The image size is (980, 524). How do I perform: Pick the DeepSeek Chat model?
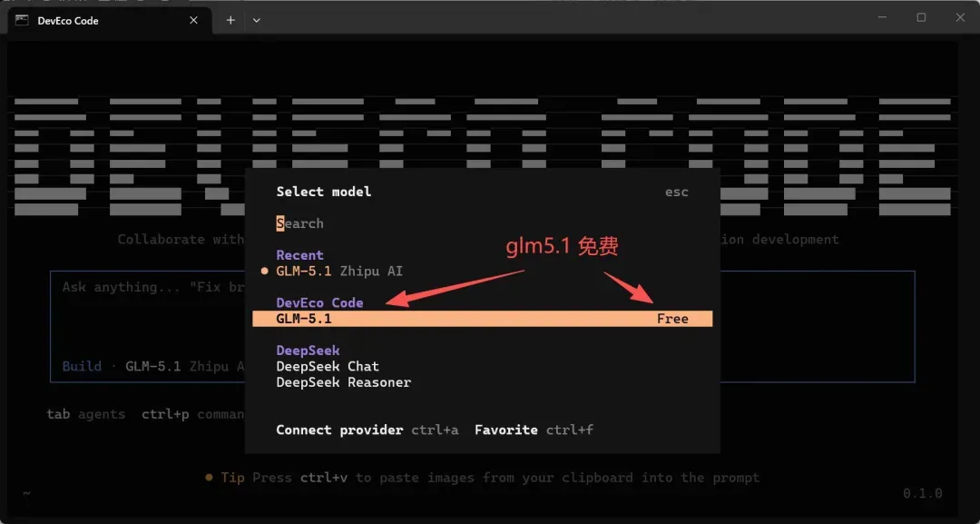point(328,366)
